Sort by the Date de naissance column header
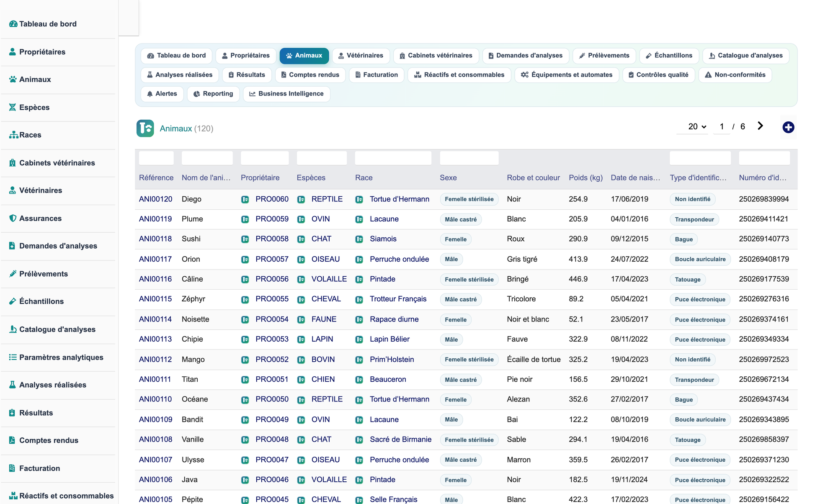The height and width of the screenshot is (504, 815). point(635,178)
